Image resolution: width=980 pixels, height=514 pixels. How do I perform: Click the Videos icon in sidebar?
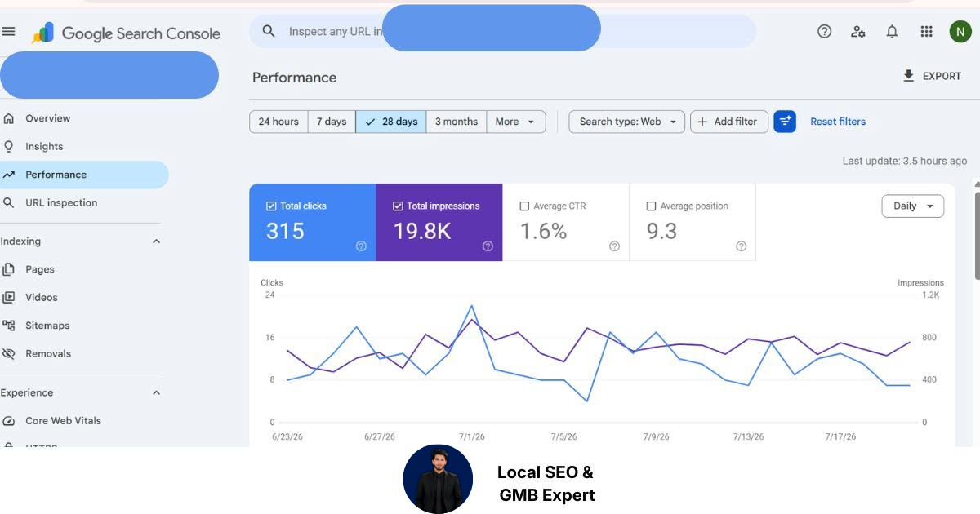(9, 297)
